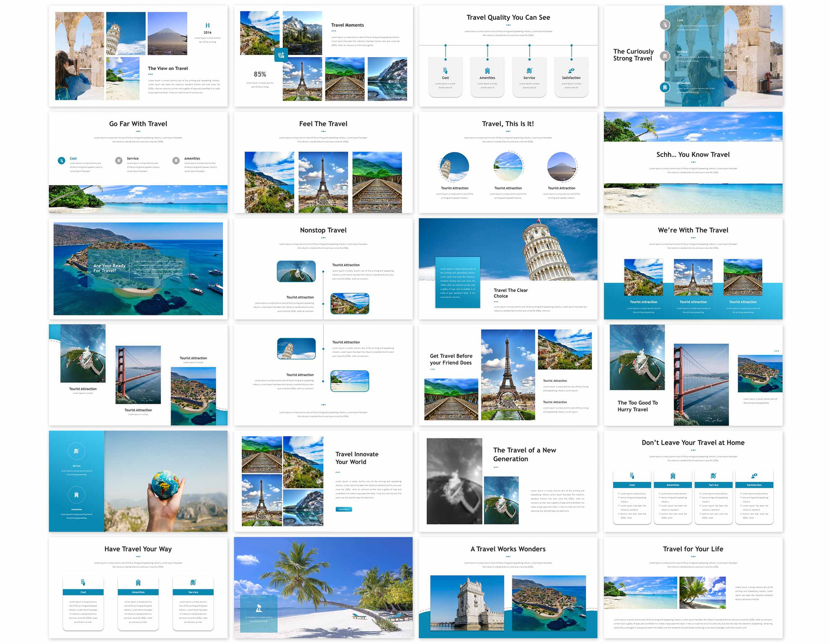Click the Amenities building icon on Travel Quality slide
The height and width of the screenshot is (644, 830).
(x=488, y=70)
